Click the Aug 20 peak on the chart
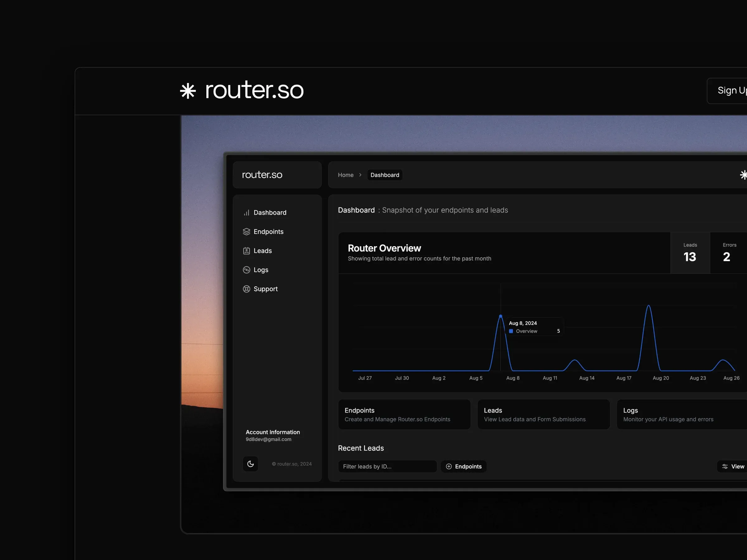Image resolution: width=747 pixels, height=560 pixels. 648,306
